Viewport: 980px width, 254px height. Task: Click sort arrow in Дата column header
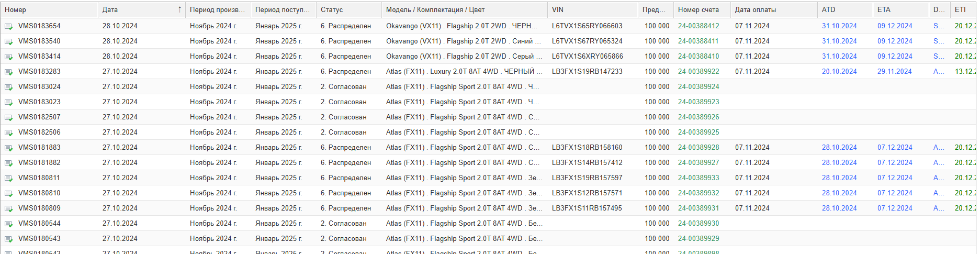[179, 9]
